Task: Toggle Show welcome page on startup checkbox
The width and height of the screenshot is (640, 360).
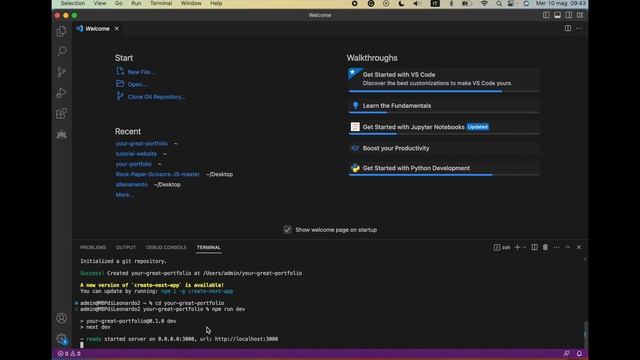Action: pyautogui.click(x=287, y=230)
